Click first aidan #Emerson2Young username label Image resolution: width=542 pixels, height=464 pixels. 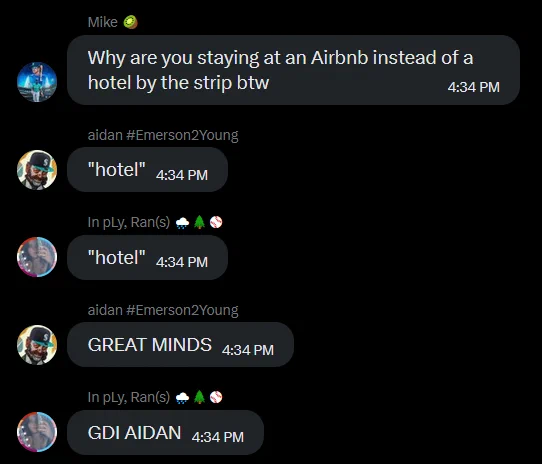pyautogui.click(x=163, y=135)
